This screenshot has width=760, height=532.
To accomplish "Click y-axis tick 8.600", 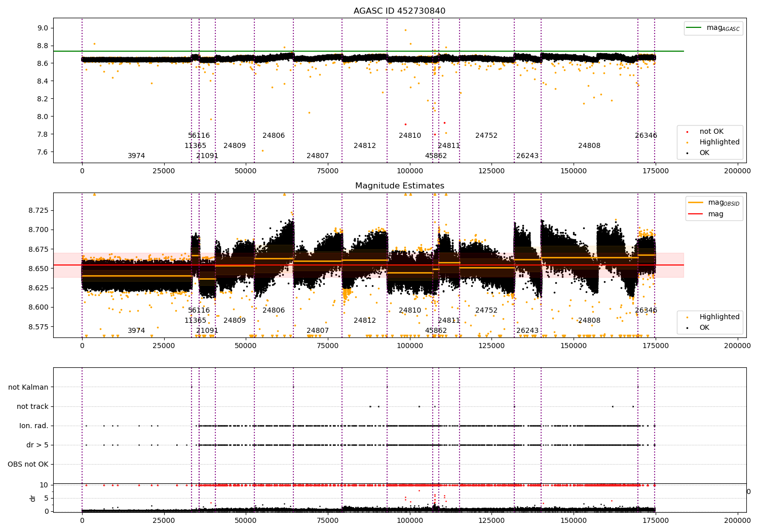I will pyautogui.click(x=39, y=307).
